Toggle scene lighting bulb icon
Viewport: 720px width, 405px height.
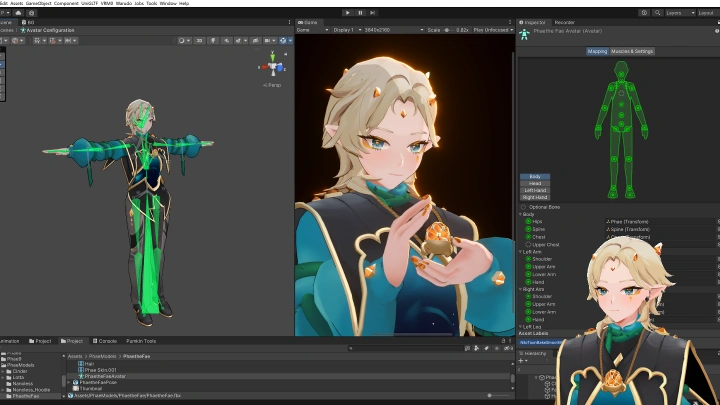pos(213,40)
